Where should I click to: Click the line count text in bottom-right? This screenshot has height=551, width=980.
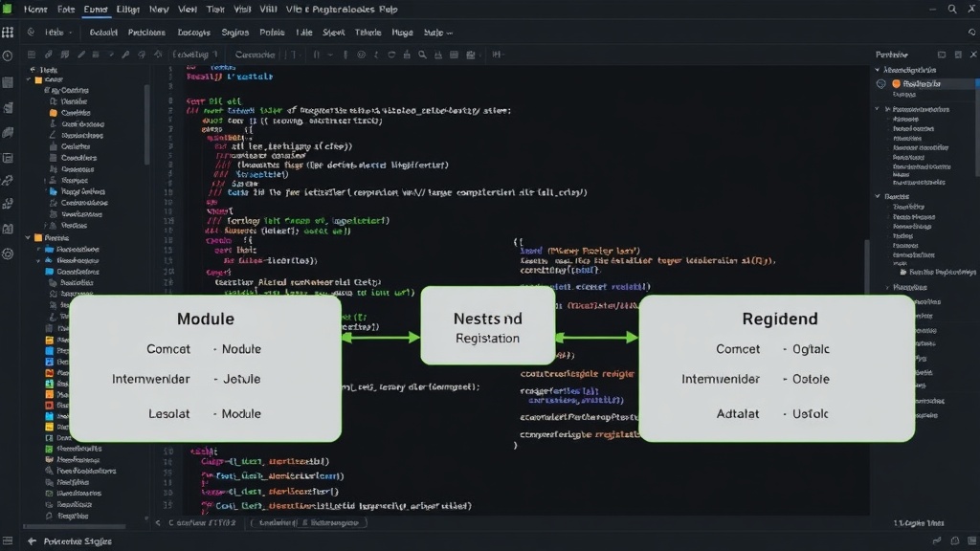(x=919, y=523)
